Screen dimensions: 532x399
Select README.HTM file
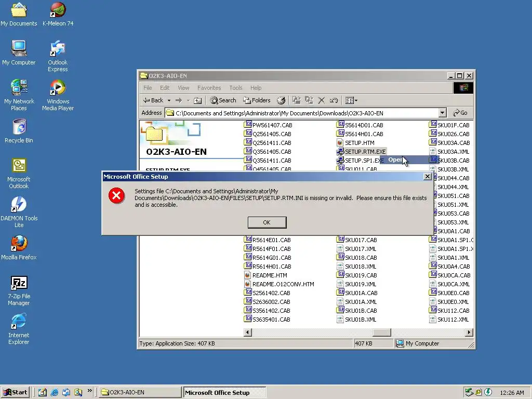coord(265,275)
